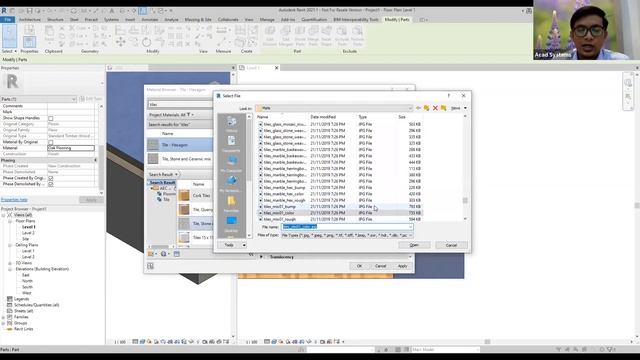
Task: Toggle Phase Created By Original checkbox
Action: (x=51, y=179)
